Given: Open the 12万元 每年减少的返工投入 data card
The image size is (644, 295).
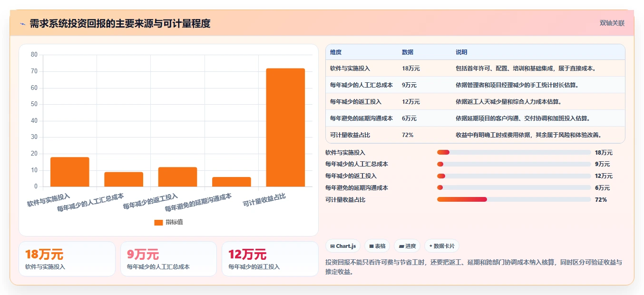Looking at the screenshot, I should pyautogui.click(x=270, y=259).
